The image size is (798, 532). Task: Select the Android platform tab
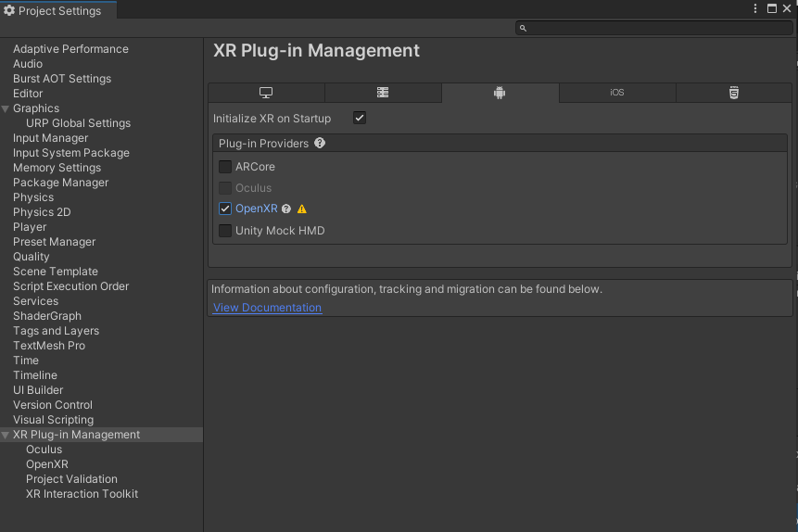click(500, 93)
